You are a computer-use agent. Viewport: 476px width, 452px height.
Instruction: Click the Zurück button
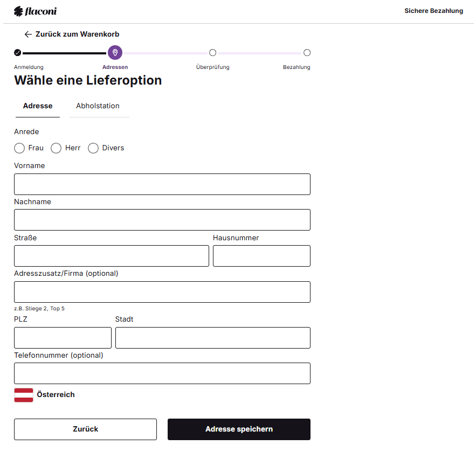tap(85, 429)
